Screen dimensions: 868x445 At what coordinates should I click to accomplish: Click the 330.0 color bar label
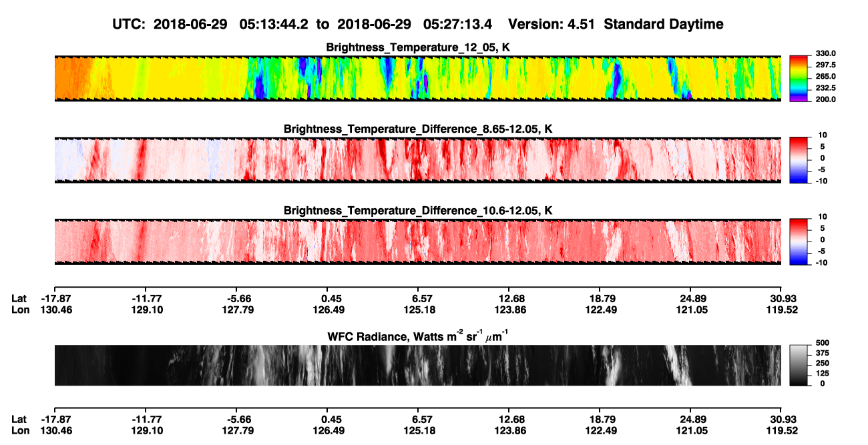coord(825,53)
